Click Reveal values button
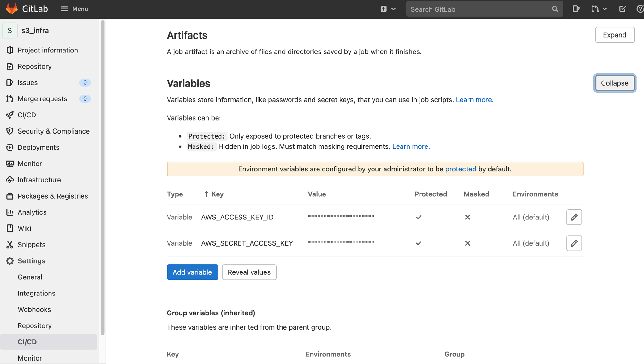Screen dimensions: 644x364 coord(249,272)
